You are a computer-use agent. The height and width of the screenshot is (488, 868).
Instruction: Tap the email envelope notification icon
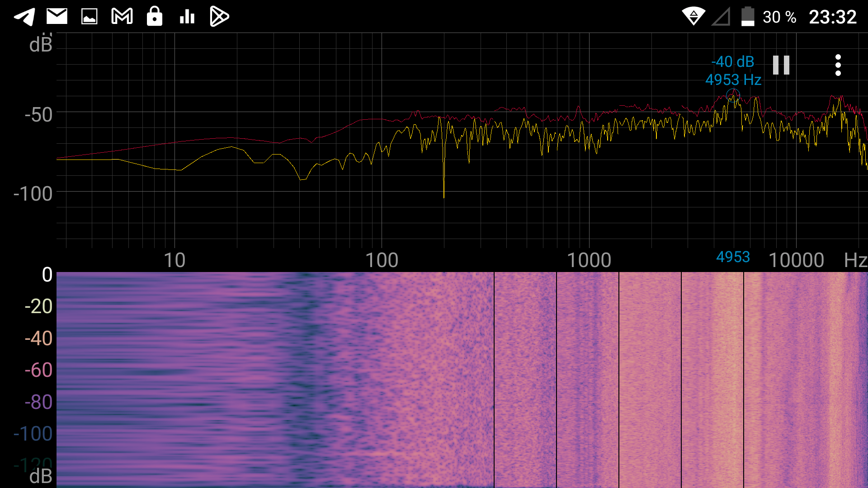pos(57,17)
